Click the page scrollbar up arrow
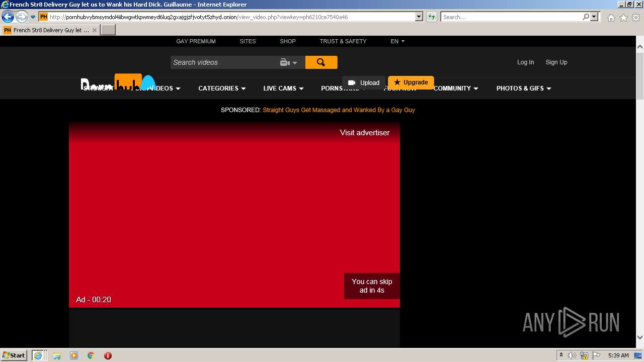The width and height of the screenshot is (644, 362). pyautogui.click(x=640, y=47)
